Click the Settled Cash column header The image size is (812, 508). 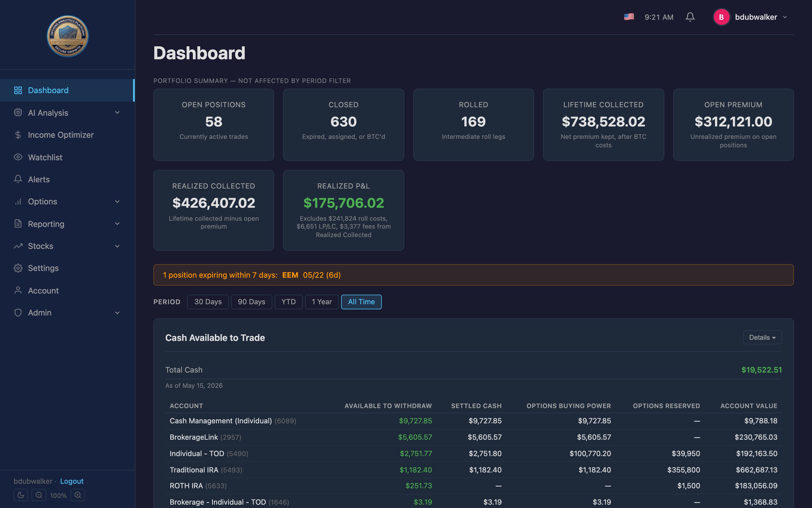click(x=476, y=406)
